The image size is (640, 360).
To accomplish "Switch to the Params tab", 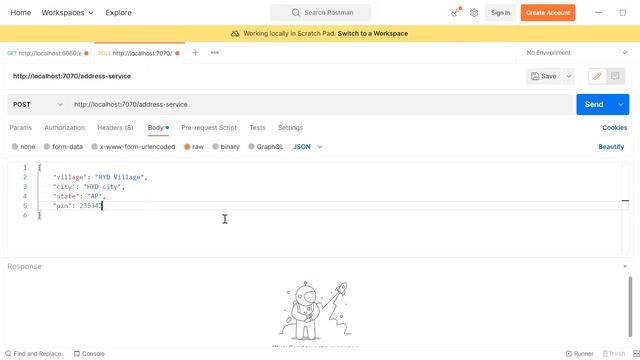I will [20, 128].
